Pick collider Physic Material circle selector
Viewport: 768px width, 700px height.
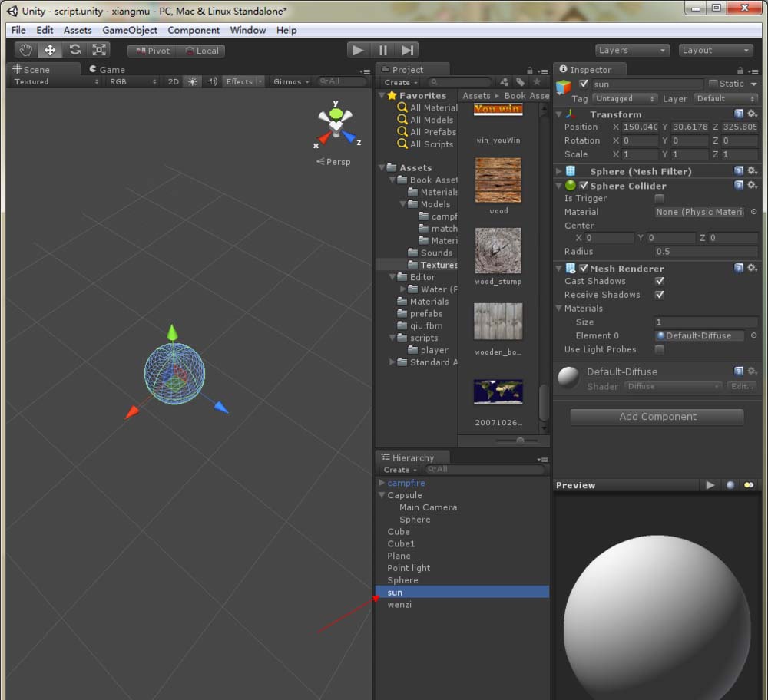[754, 212]
